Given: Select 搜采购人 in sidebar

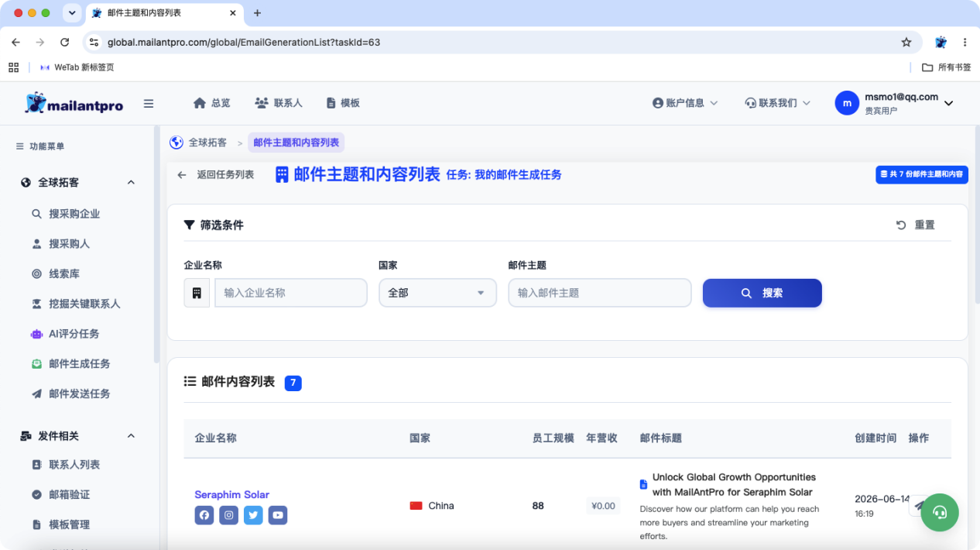Looking at the screenshot, I should (69, 244).
